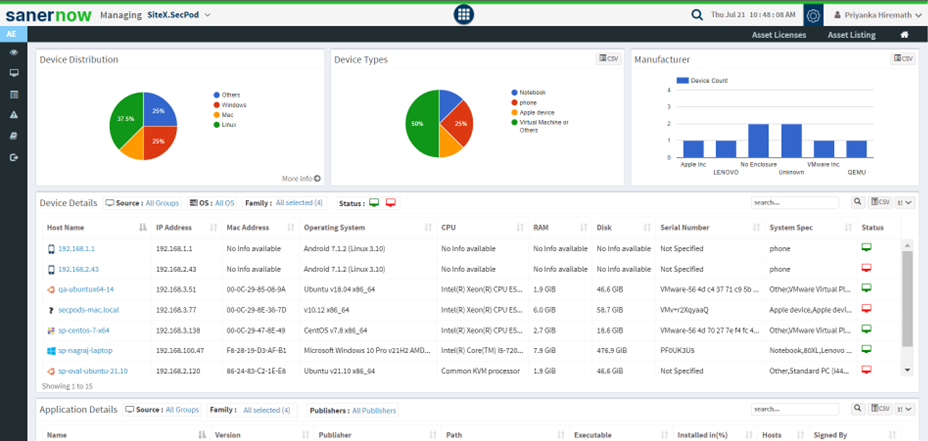Click the Device Details search field
The image size is (928, 441).
pyautogui.click(x=795, y=202)
